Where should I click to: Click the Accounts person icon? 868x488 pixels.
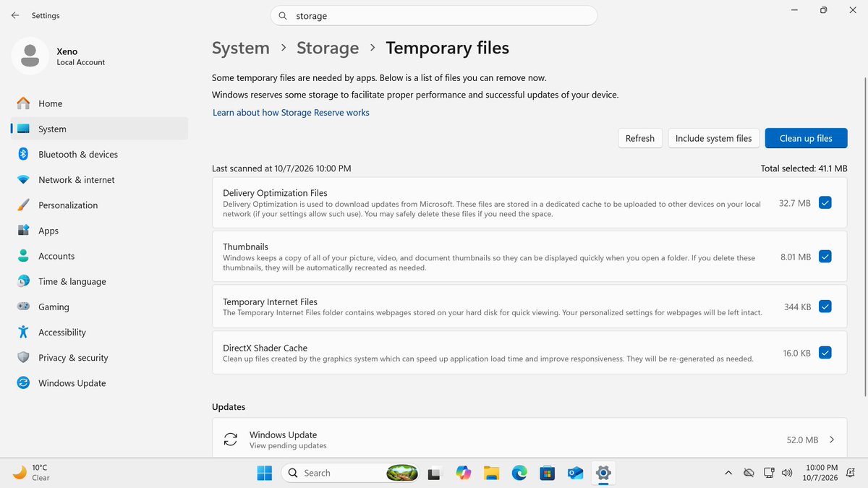(23, 256)
